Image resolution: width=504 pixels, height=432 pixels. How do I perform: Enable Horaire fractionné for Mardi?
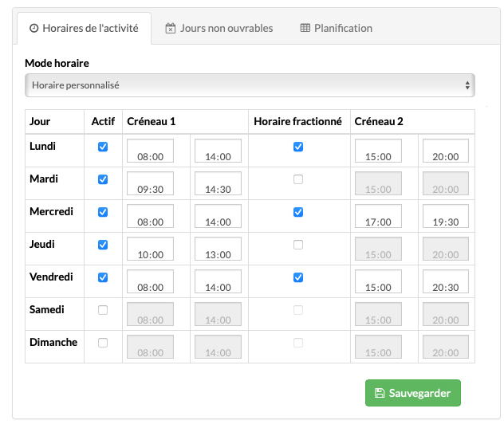click(x=298, y=179)
